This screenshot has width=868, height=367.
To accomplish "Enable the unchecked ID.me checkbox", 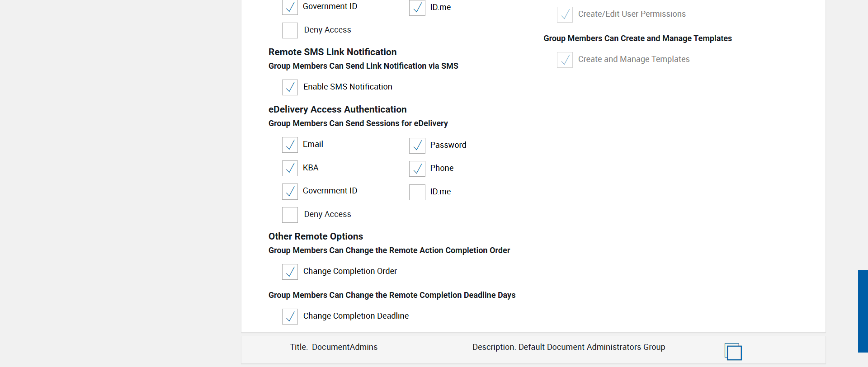I will click(417, 192).
